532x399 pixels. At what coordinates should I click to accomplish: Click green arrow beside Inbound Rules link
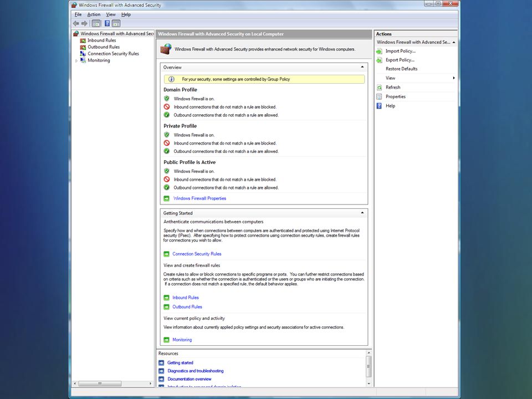pyautogui.click(x=167, y=298)
